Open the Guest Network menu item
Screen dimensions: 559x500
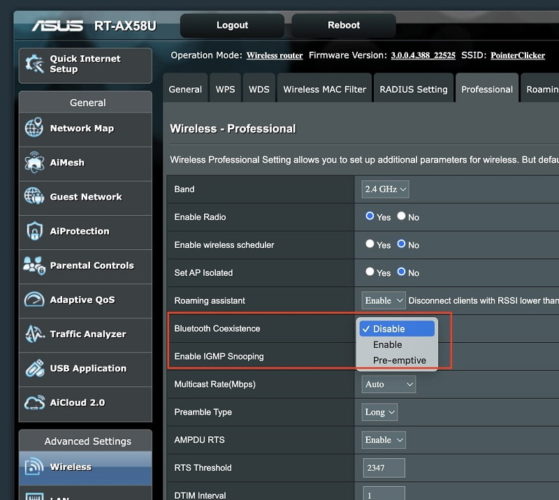coord(85,197)
